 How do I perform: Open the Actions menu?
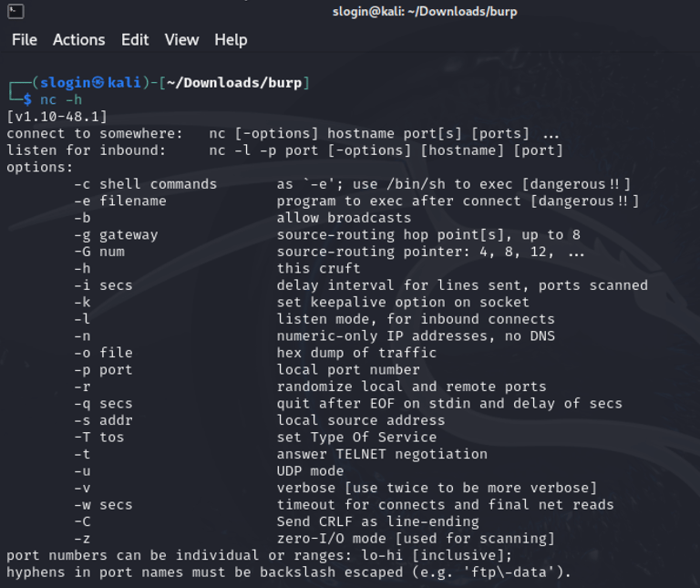tap(79, 40)
